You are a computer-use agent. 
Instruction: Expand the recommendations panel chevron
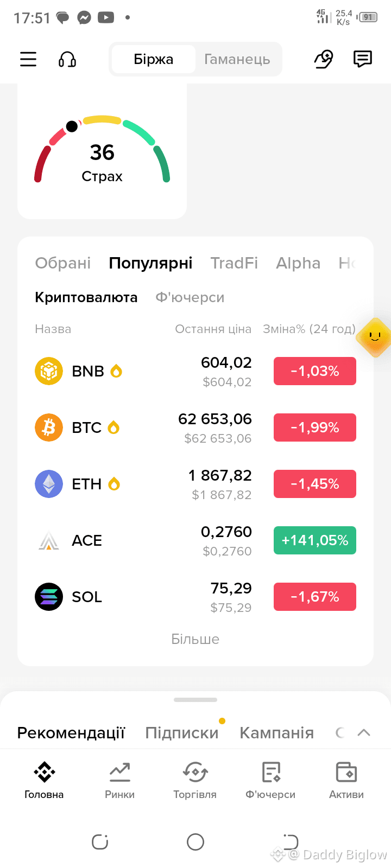[x=364, y=732]
